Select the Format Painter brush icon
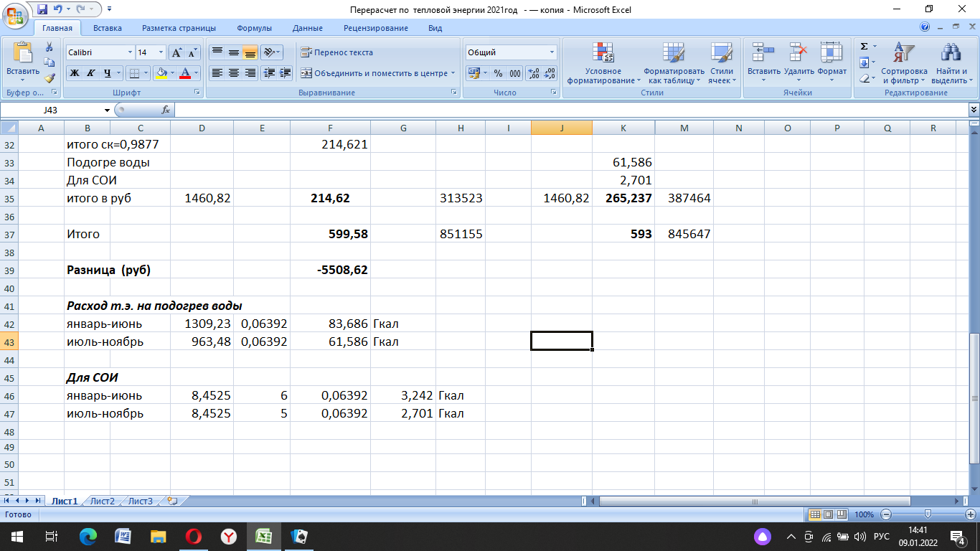This screenshot has width=980, height=551. [50, 78]
